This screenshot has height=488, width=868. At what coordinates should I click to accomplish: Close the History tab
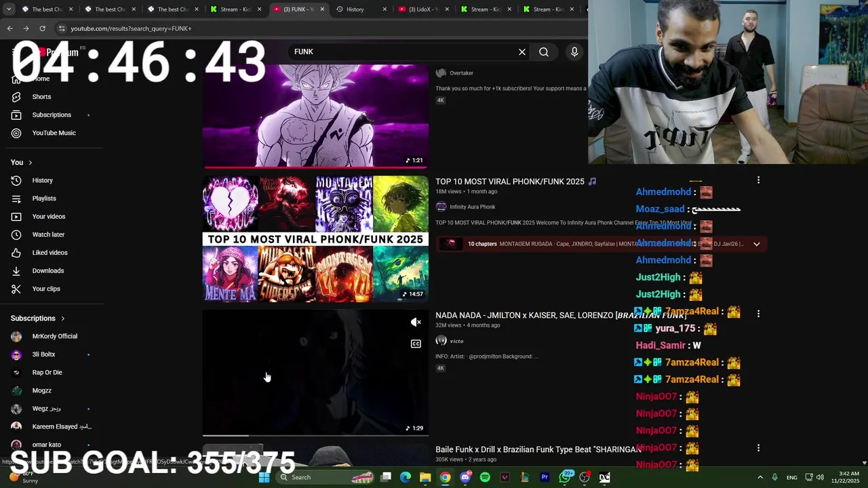tap(384, 9)
